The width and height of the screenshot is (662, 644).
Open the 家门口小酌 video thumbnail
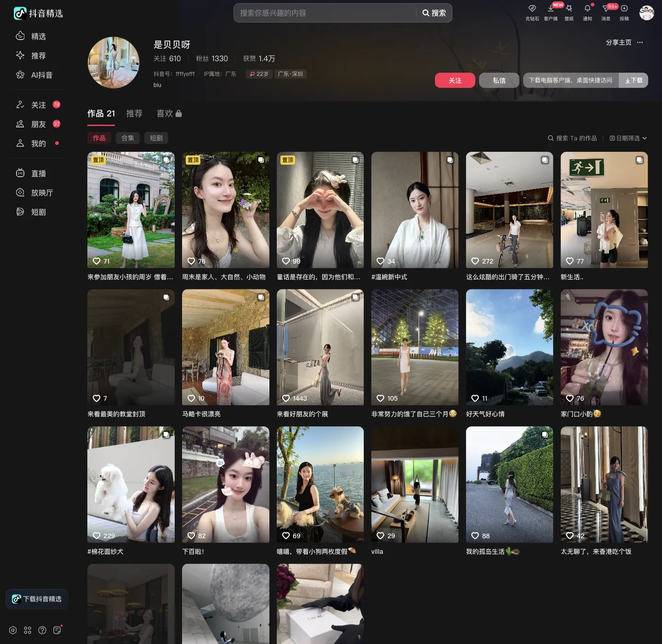point(605,347)
